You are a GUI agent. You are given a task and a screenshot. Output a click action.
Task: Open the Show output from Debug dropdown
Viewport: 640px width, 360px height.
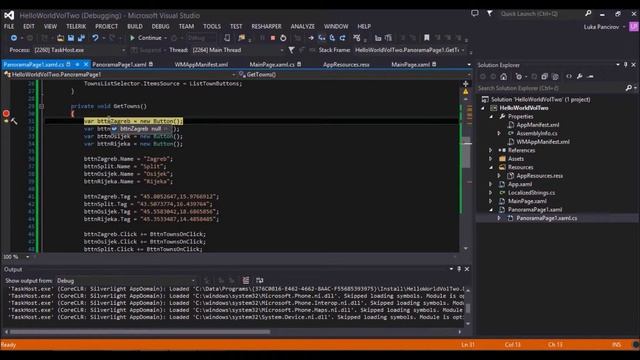point(126,280)
